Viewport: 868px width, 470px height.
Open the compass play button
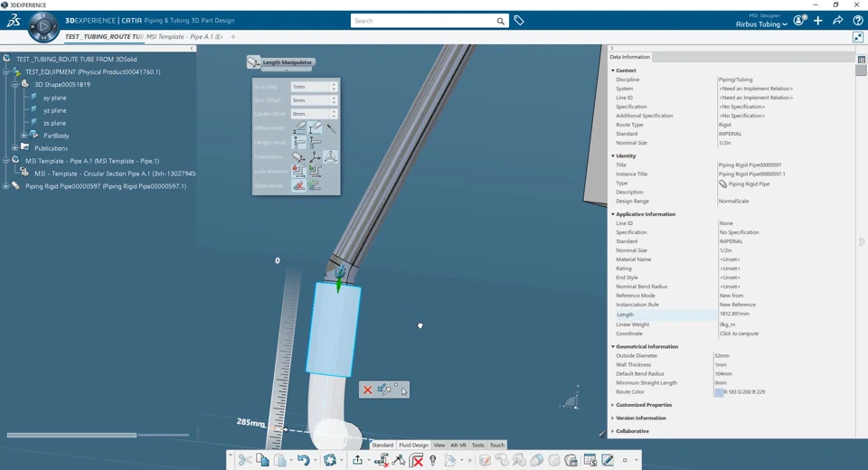[x=43, y=27]
